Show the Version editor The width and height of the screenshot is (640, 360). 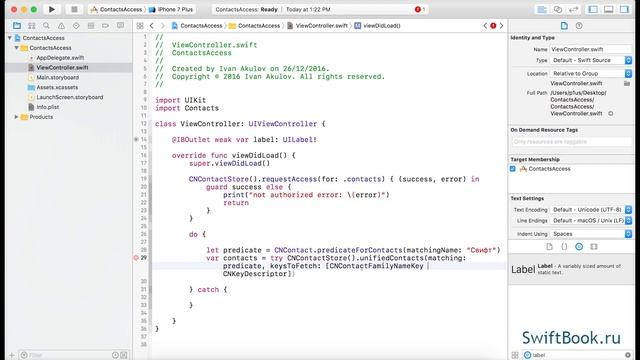[x=573, y=9]
